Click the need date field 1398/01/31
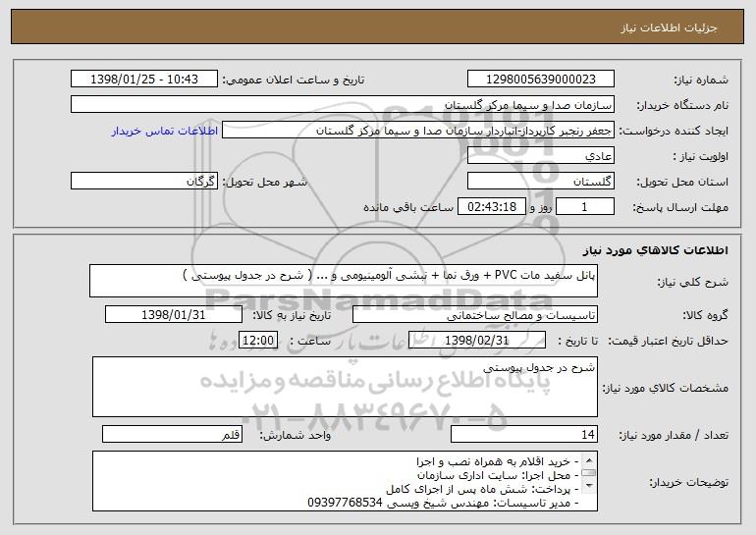The width and height of the screenshot is (756, 535). [174, 315]
